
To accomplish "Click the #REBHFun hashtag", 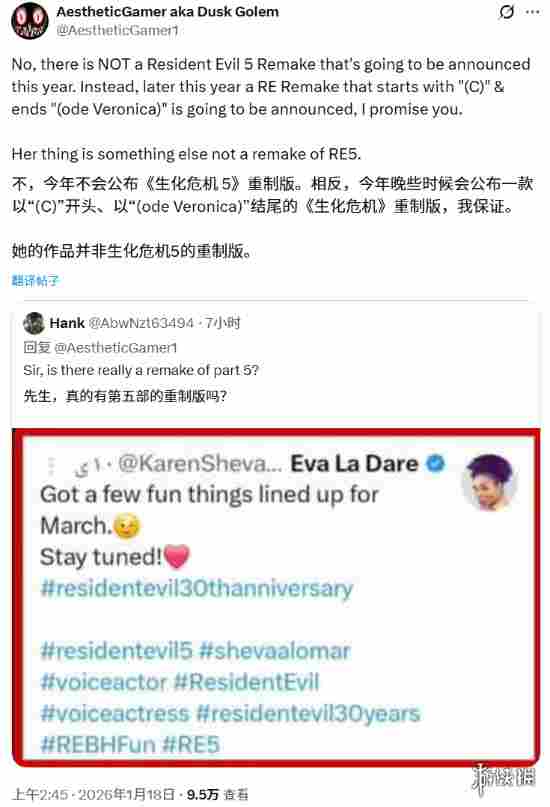I will 98,744.
